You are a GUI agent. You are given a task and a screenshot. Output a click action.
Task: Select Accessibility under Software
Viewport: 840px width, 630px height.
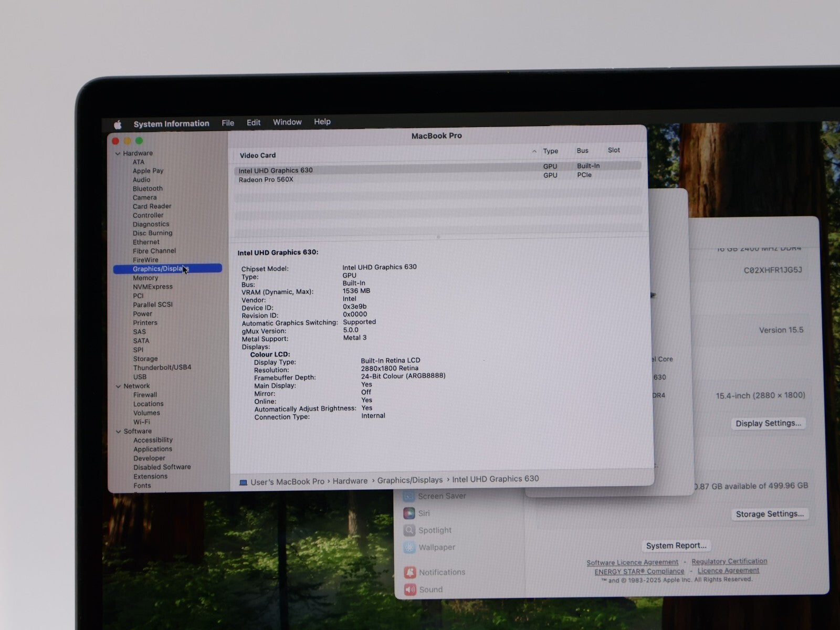click(153, 440)
